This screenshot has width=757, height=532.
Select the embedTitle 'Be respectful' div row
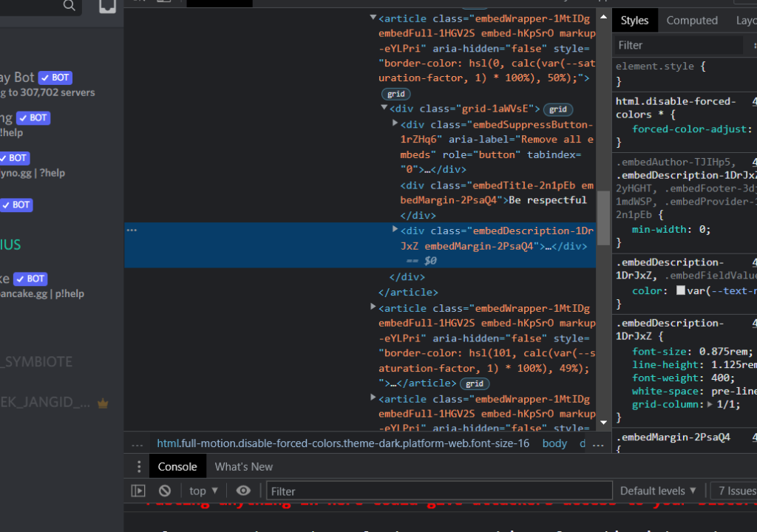[496, 199]
